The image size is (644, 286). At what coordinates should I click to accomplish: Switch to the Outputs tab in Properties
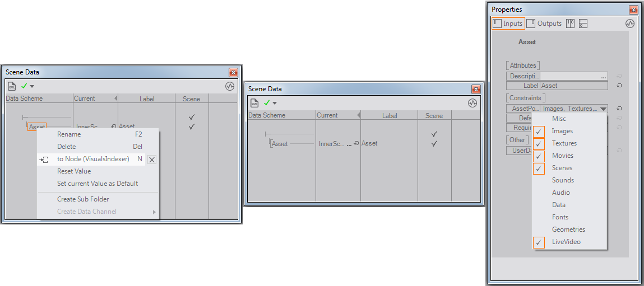[544, 24]
